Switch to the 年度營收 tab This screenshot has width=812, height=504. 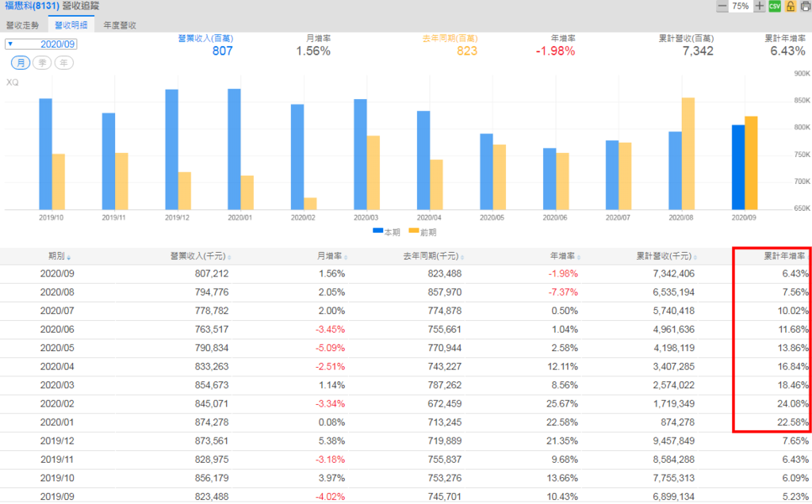pyautogui.click(x=120, y=25)
